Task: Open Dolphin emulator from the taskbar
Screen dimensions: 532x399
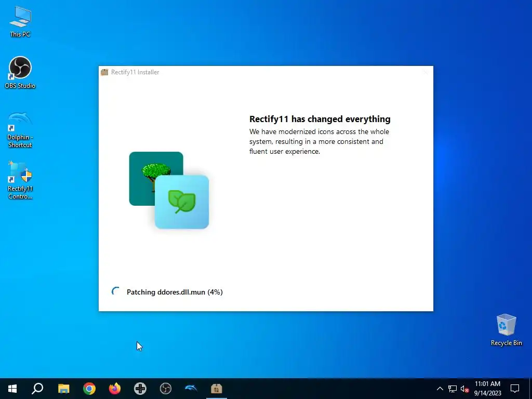Action: pyautogui.click(x=191, y=389)
